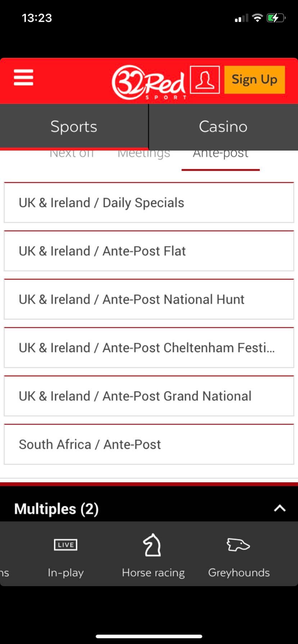Screen dimensions: 298x644
Task: Tap the In-play live icon
Action: coord(66,545)
